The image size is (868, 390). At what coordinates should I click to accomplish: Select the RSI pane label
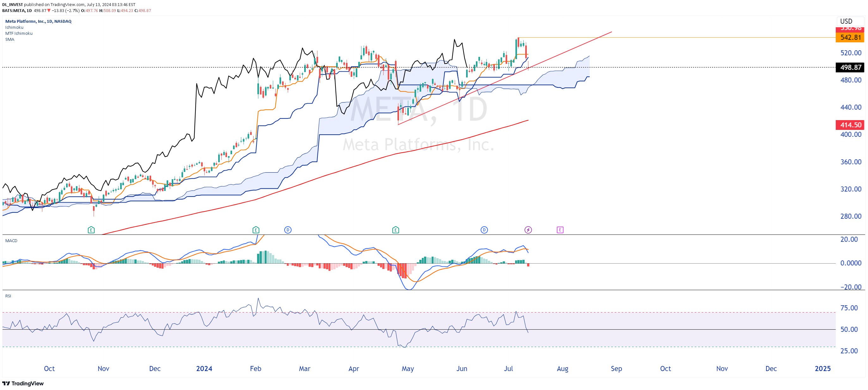click(8, 296)
